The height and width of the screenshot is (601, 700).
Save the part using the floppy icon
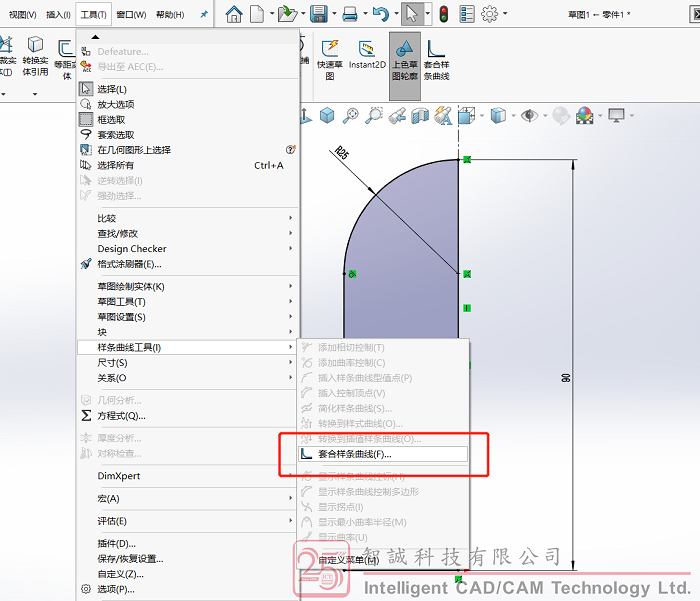click(x=319, y=14)
